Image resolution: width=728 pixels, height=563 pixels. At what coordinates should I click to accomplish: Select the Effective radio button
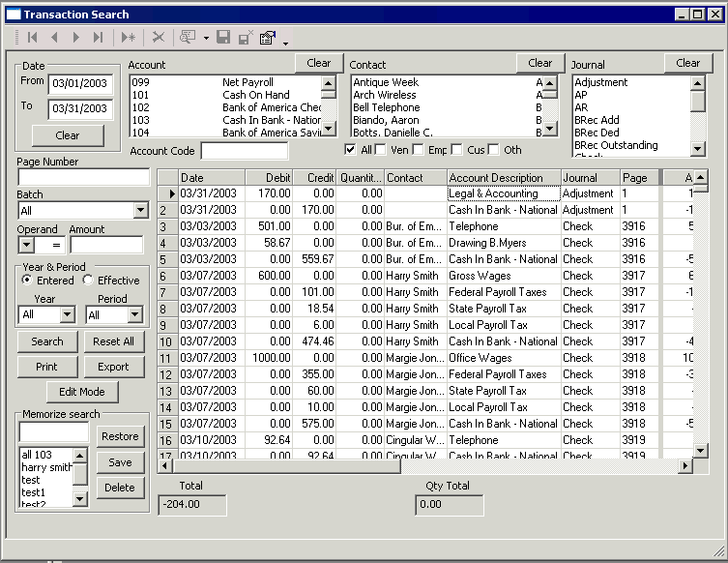coord(88,281)
